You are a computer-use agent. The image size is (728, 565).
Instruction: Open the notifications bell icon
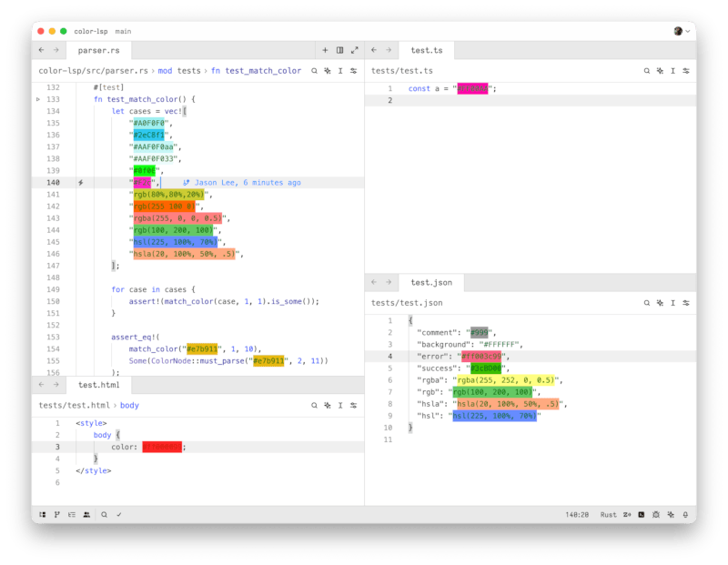pyautogui.click(x=684, y=514)
